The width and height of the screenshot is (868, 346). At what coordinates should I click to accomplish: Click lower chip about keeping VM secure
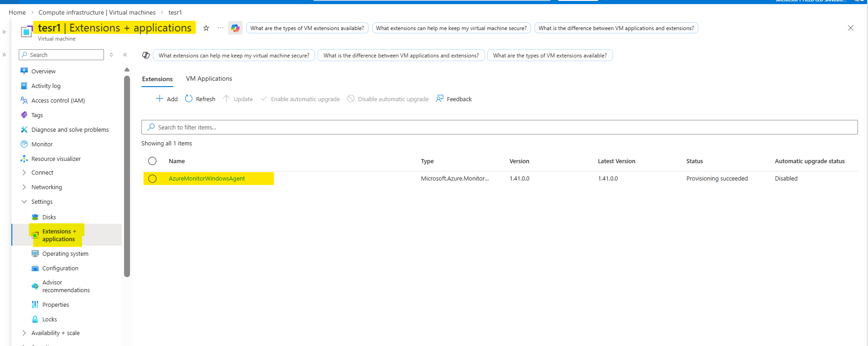234,55
